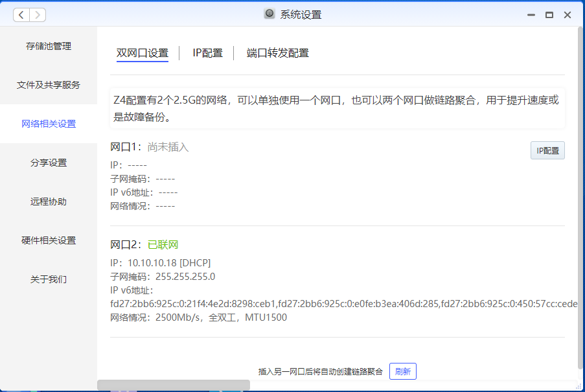Minimize the 系统设置 window
The height and width of the screenshot is (392, 585).
[x=531, y=14]
